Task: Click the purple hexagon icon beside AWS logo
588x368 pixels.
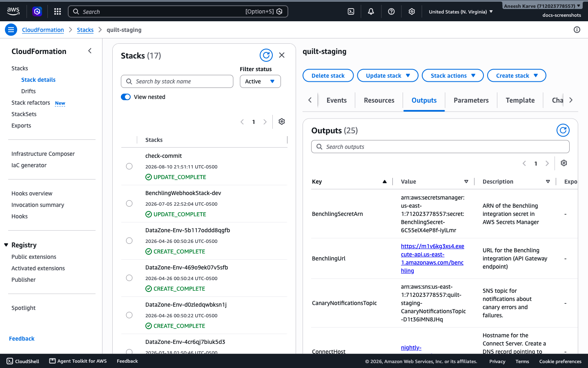Action: pyautogui.click(x=37, y=11)
